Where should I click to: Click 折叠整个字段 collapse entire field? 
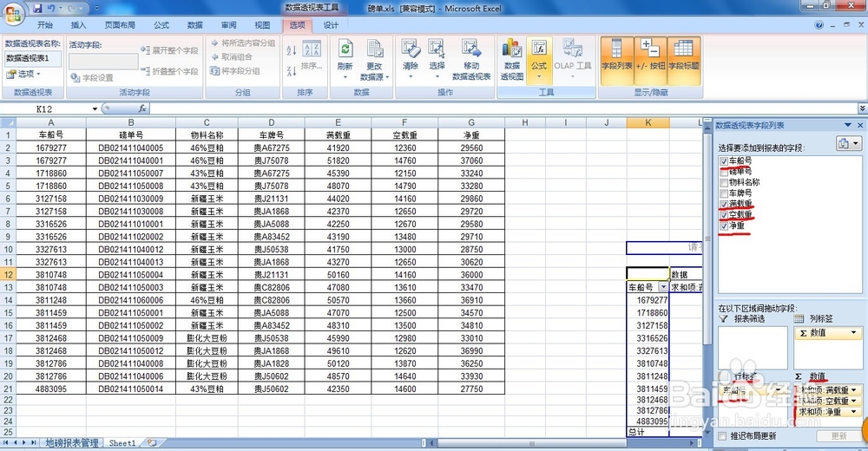coord(169,71)
